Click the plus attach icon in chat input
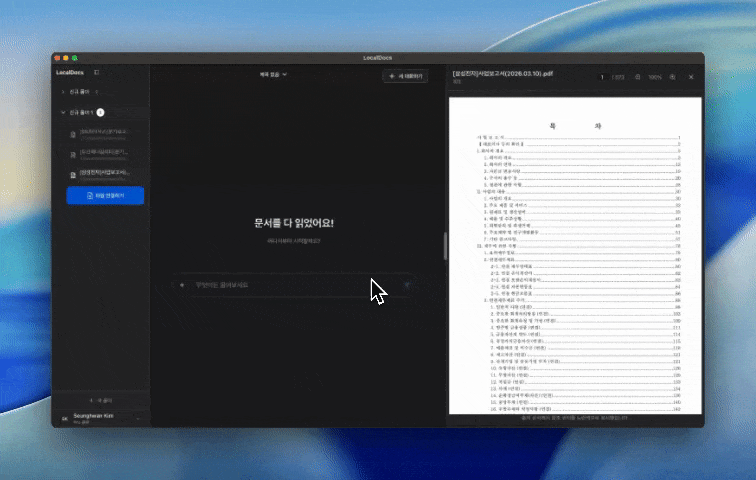 pos(182,285)
